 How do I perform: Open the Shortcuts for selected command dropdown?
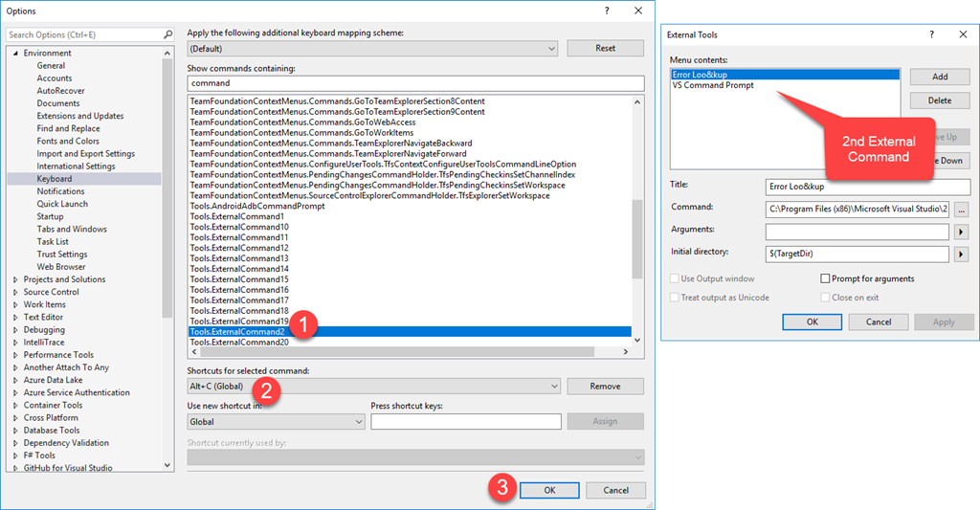coord(553,387)
